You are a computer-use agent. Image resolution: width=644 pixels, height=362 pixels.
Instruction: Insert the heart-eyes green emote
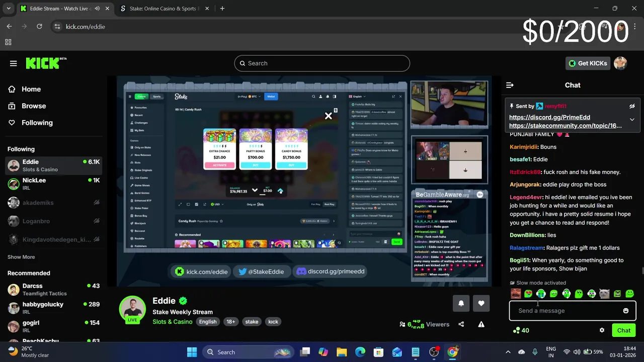[x=528, y=294]
